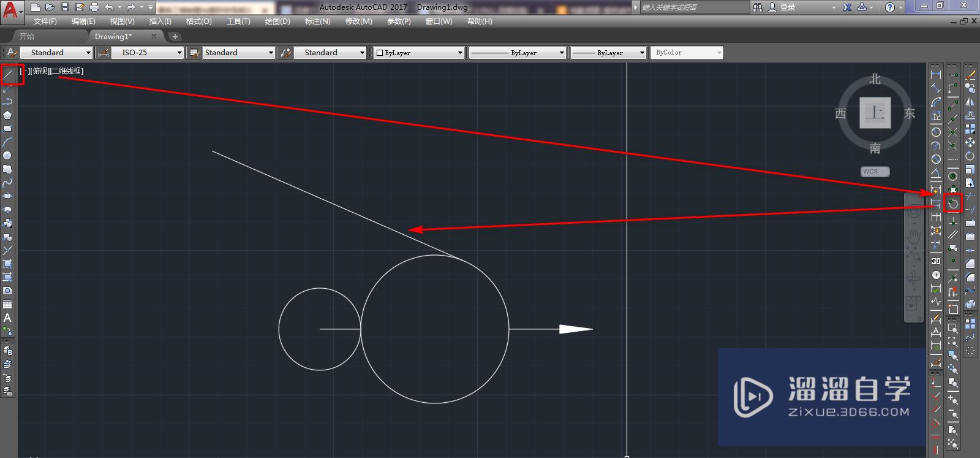Select the Endpoint object snap icon

click(x=953, y=105)
